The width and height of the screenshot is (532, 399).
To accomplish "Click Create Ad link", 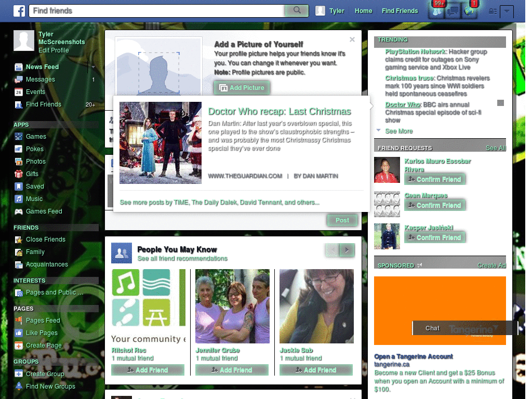I will [x=491, y=265].
